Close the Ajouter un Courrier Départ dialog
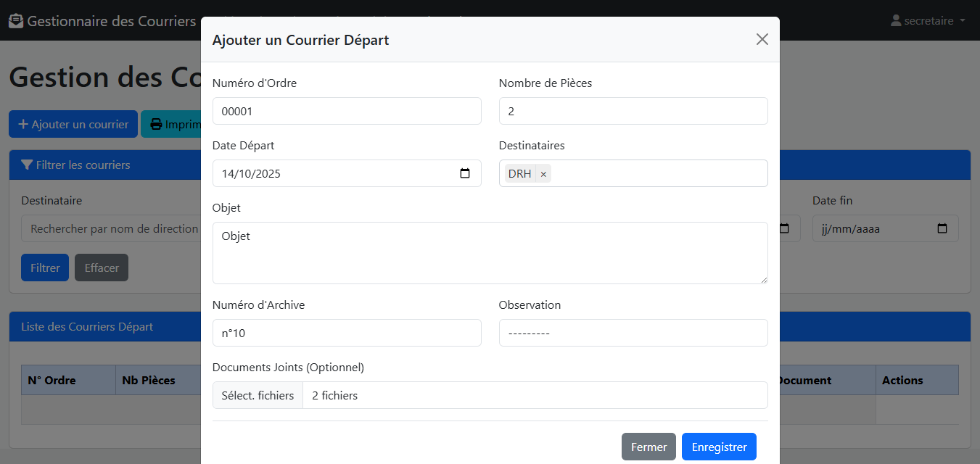 pyautogui.click(x=762, y=39)
